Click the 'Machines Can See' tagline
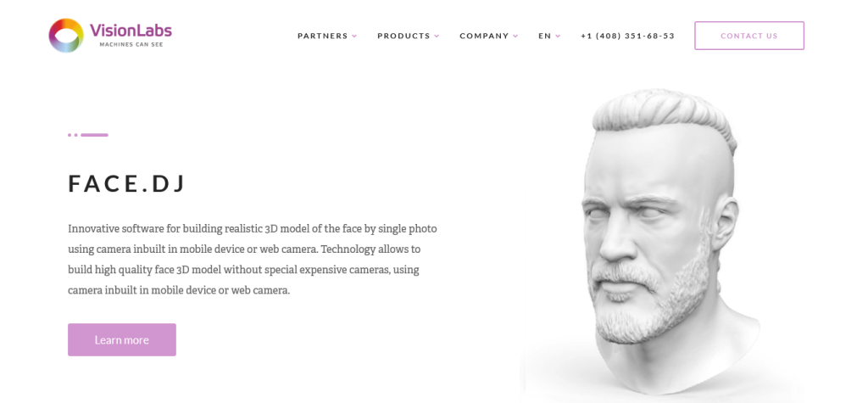This screenshot has width=868, height=403. tap(131, 44)
